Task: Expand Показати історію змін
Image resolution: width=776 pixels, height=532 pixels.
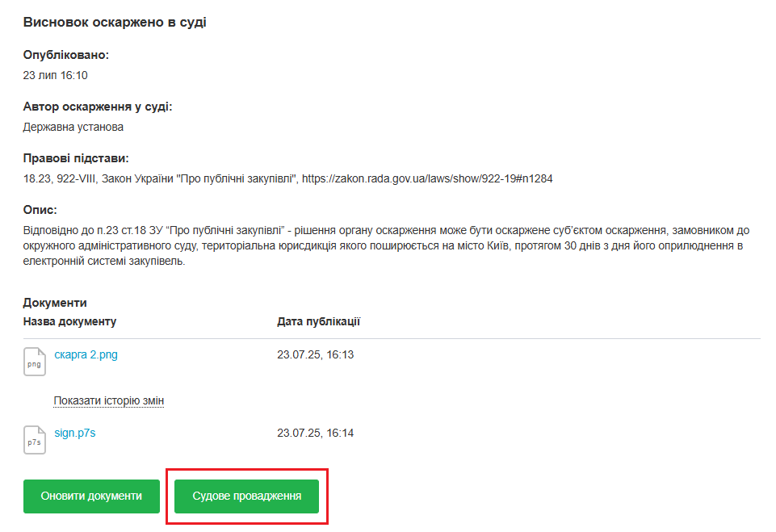Action: click(x=109, y=400)
